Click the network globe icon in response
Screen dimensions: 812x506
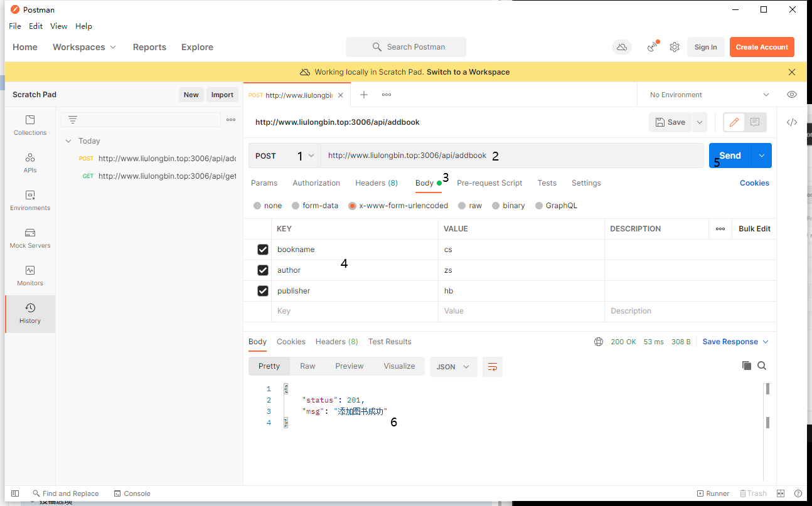pos(599,342)
